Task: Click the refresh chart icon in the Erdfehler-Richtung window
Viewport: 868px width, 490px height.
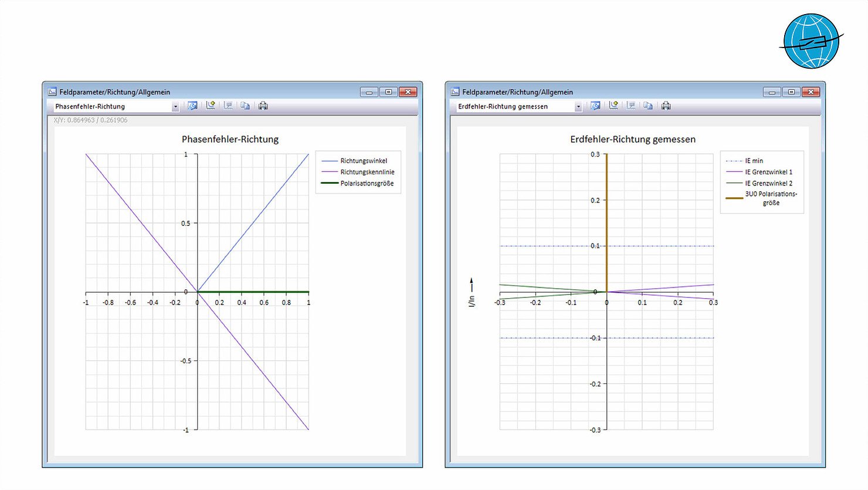Action: (595, 106)
